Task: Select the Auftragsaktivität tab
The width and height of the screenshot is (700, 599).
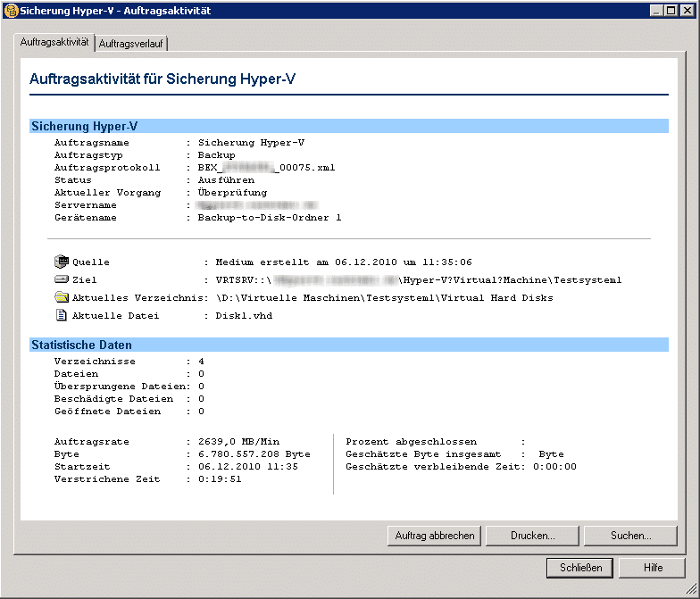Action: pyautogui.click(x=54, y=43)
